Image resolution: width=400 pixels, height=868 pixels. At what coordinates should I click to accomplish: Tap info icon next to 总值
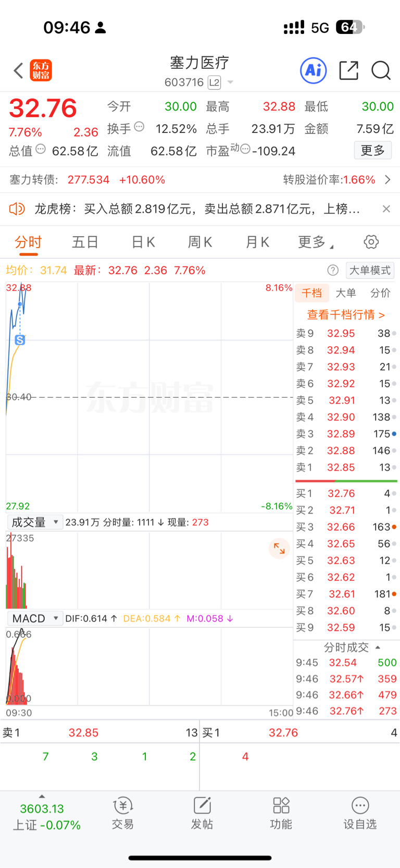[41, 149]
